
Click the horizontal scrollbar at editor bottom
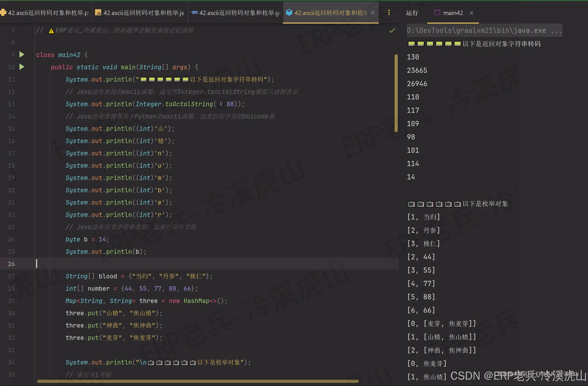[198, 381]
